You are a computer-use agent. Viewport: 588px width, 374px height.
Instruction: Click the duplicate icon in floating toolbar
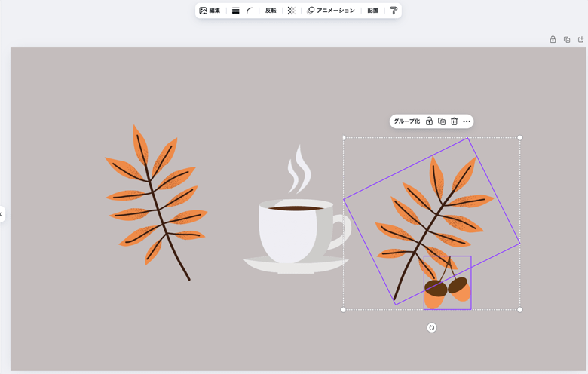tap(442, 121)
